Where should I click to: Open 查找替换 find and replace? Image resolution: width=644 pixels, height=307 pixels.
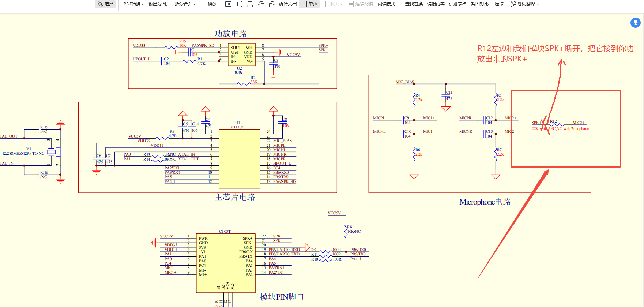coord(414,4)
